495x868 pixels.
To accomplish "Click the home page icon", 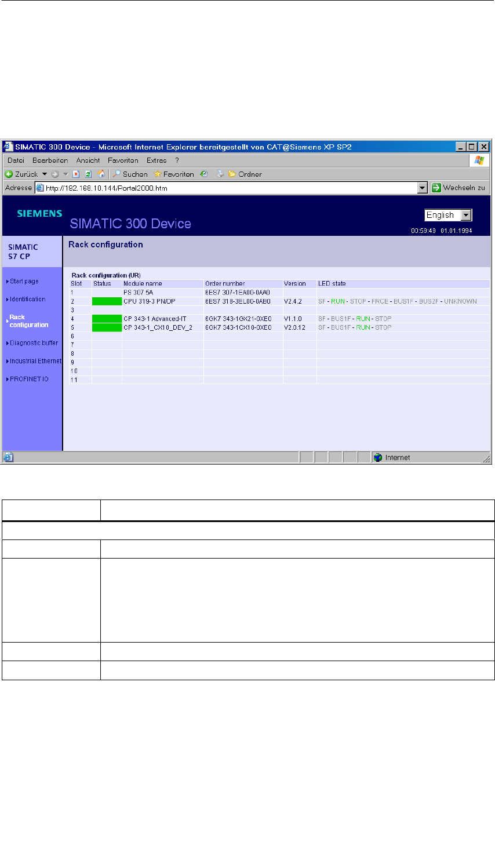I will pyautogui.click(x=101, y=174).
